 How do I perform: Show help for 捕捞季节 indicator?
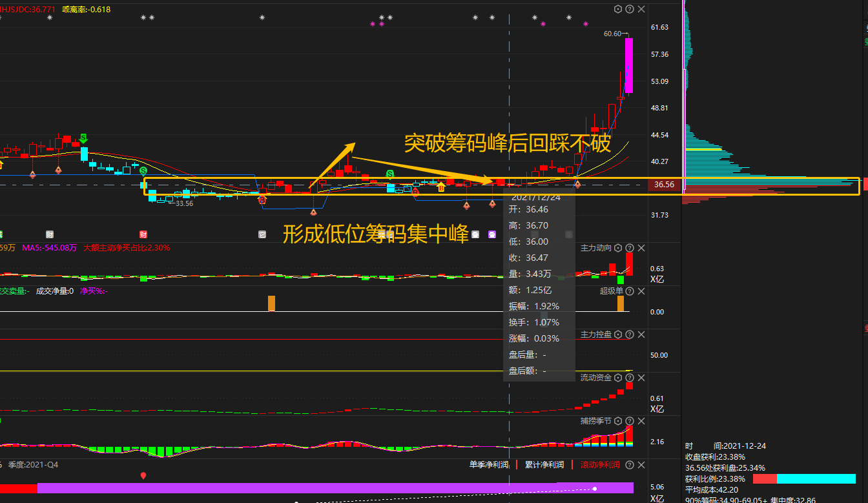[630, 421]
